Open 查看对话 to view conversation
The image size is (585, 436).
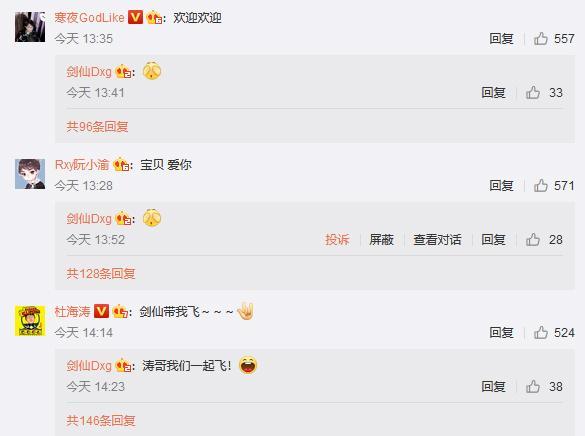(x=437, y=239)
